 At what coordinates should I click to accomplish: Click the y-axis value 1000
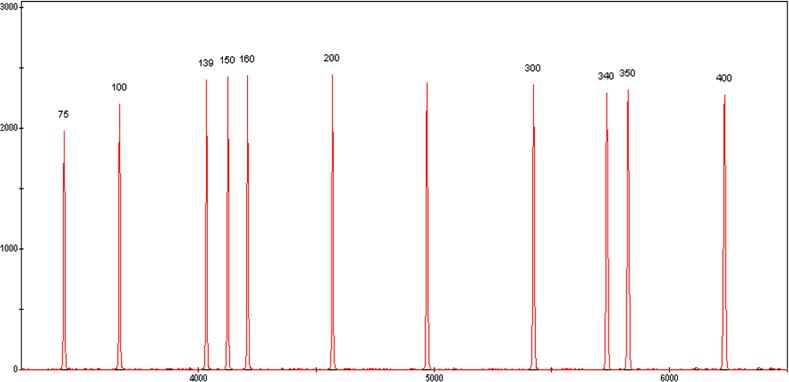click(x=9, y=249)
